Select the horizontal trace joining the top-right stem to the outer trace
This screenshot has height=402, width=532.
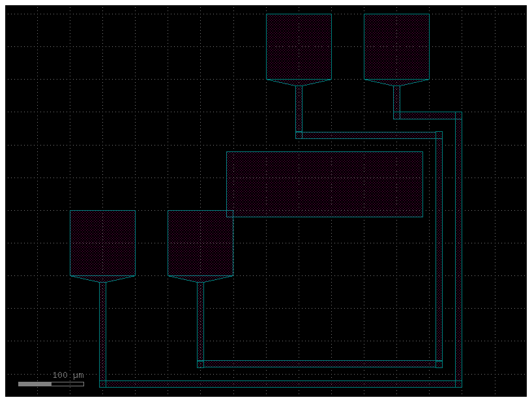tap(427, 116)
